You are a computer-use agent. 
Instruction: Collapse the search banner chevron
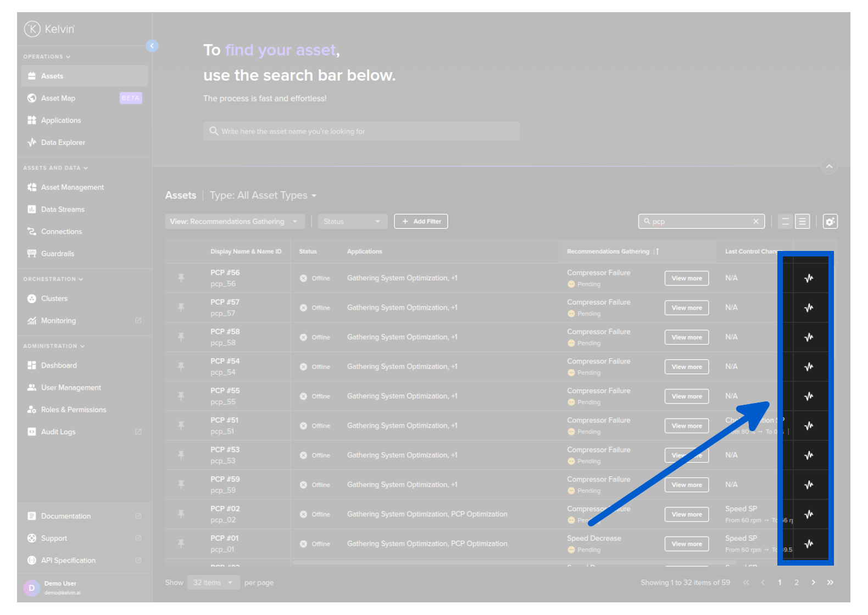tap(829, 166)
